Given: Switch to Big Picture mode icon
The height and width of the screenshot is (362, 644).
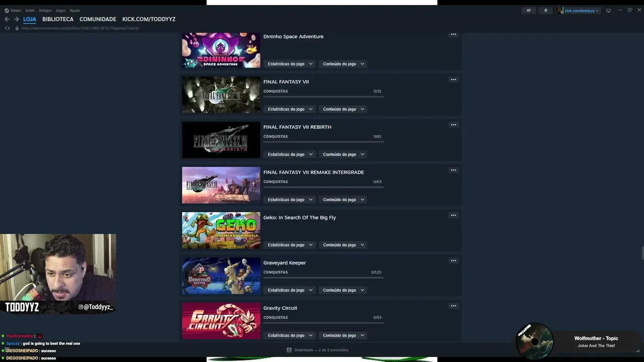Looking at the screenshot, I should 608,10.
